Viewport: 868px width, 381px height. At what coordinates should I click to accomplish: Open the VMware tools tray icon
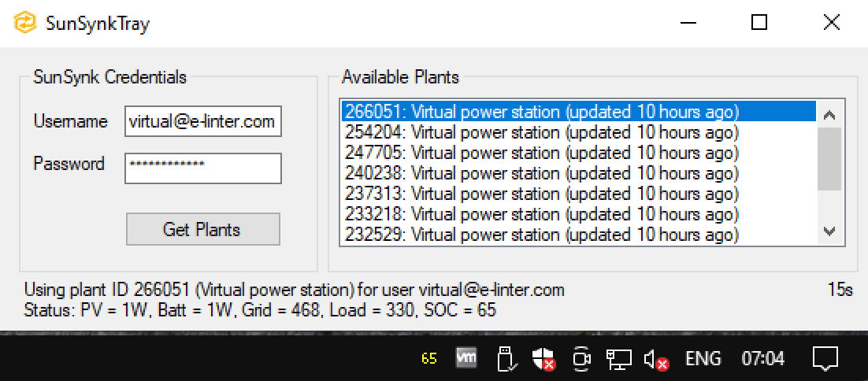coord(466,358)
